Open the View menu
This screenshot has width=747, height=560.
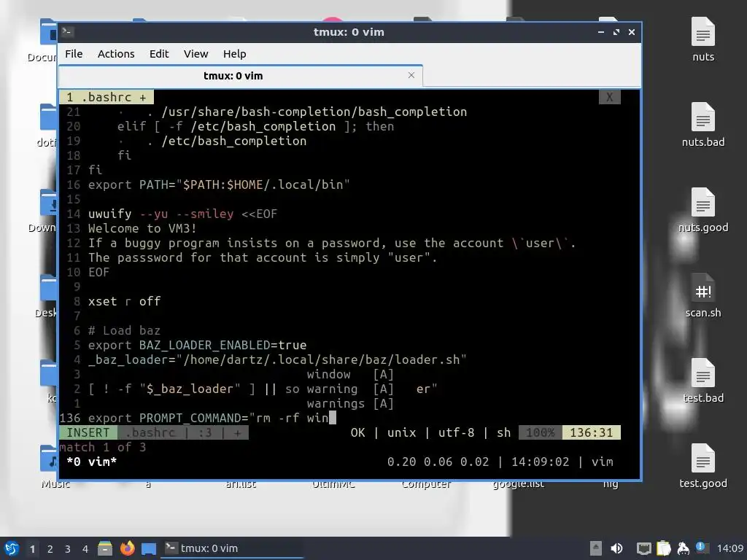pyautogui.click(x=196, y=54)
